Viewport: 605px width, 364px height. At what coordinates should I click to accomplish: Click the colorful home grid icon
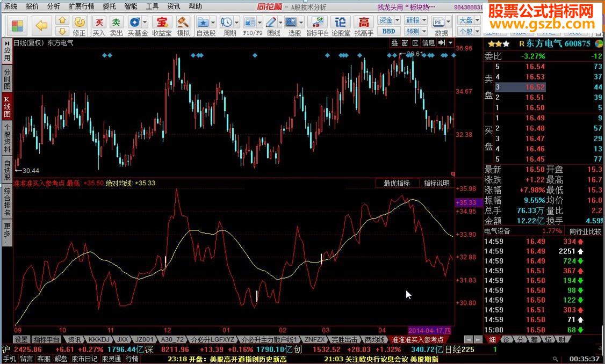(17, 26)
